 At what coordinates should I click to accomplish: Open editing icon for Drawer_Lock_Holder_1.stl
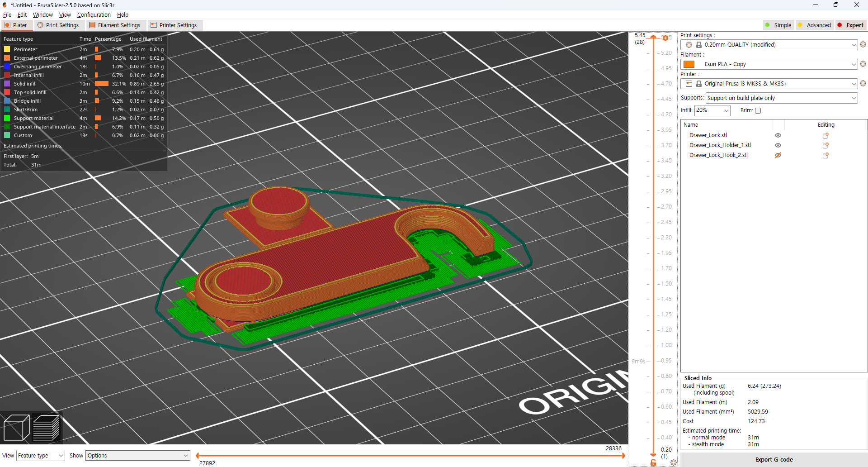coord(826,145)
